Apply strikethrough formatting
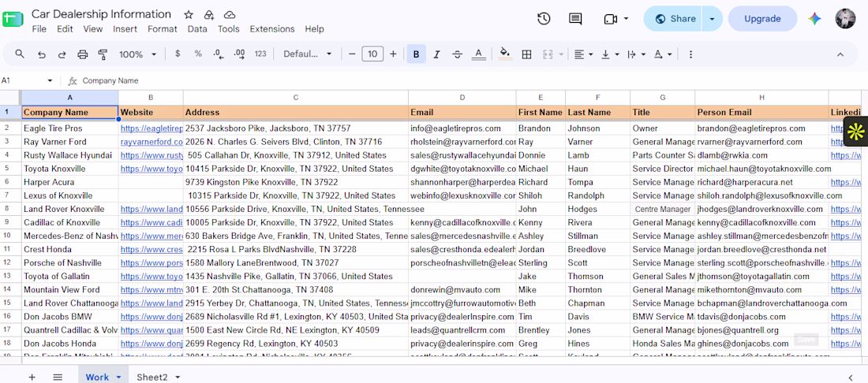 (457, 54)
